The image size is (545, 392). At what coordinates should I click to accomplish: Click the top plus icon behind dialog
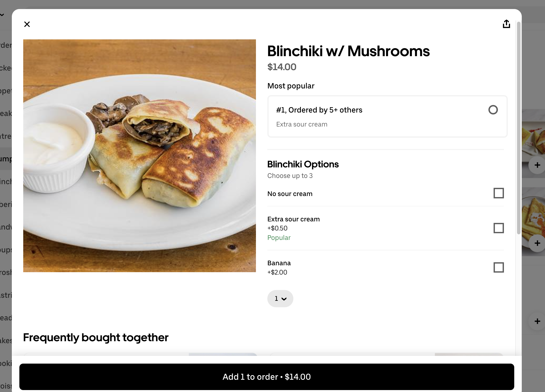(x=537, y=165)
